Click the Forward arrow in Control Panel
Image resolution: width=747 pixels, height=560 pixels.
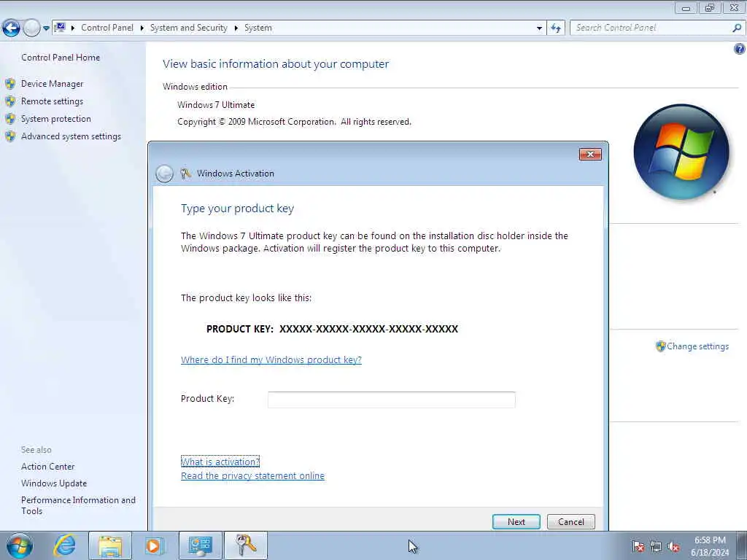(x=31, y=28)
